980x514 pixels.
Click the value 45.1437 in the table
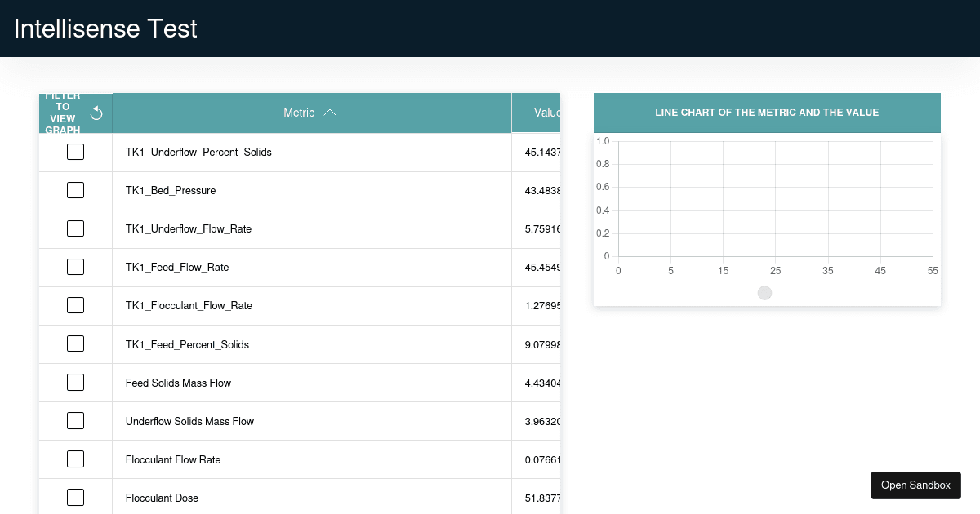pos(541,152)
